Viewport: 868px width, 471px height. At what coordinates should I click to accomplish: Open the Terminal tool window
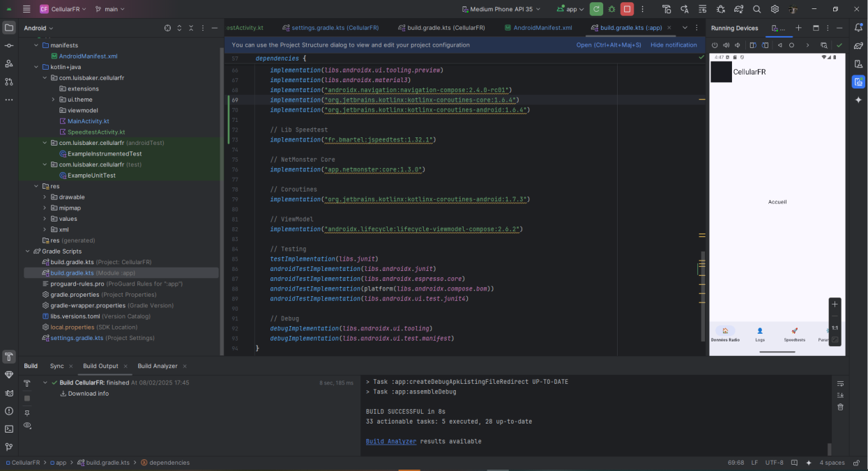click(9, 429)
